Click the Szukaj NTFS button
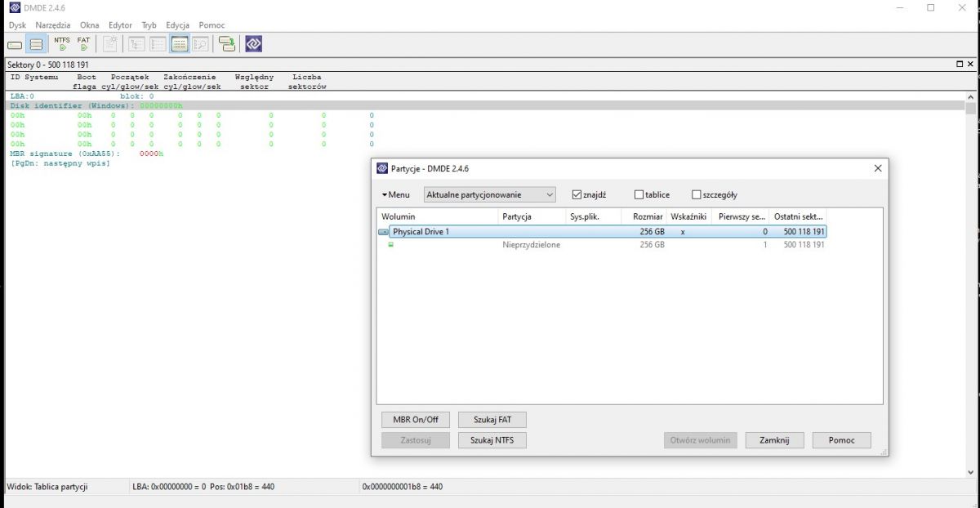 click(492, 440)
